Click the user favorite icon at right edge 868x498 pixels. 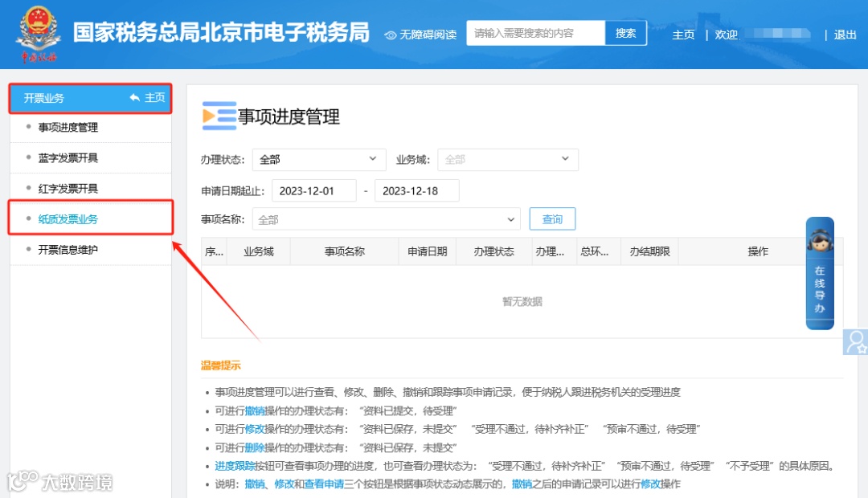[x=856, y=342]
